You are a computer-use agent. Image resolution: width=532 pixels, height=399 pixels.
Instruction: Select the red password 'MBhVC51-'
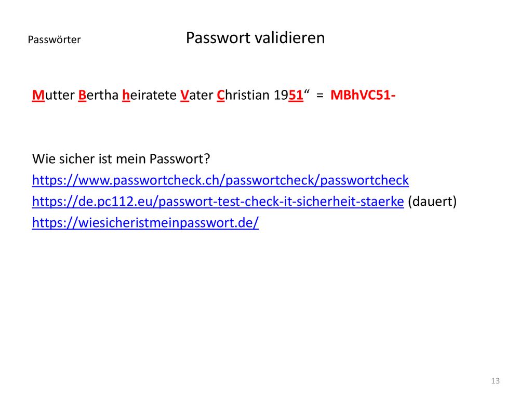point(363,95)
